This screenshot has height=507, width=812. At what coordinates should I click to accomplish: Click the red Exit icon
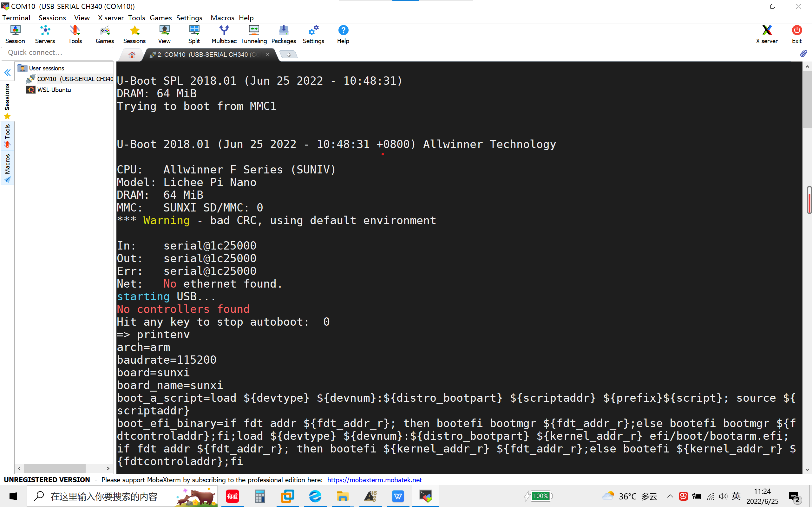tap(796, 34)
